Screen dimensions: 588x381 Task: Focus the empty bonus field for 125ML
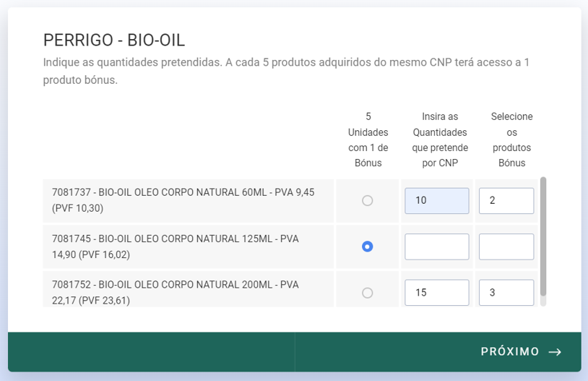pyautogui.click(x=506, y=247)
